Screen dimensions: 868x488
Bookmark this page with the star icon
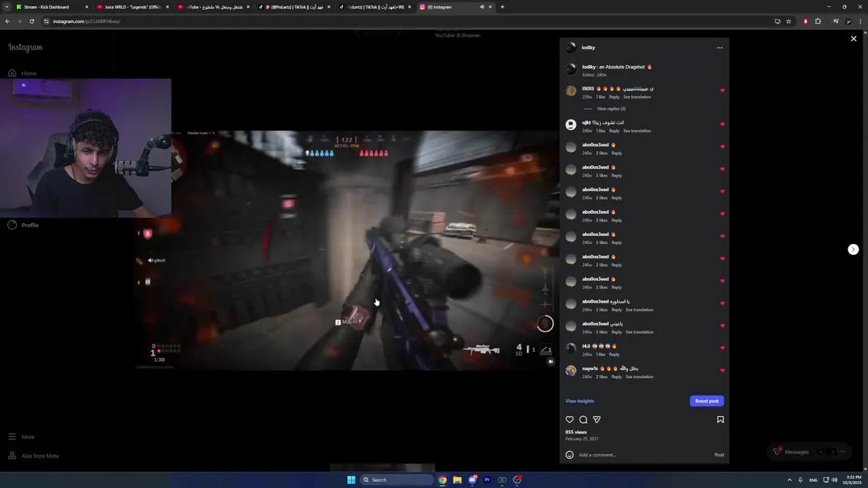coord(789,21)
